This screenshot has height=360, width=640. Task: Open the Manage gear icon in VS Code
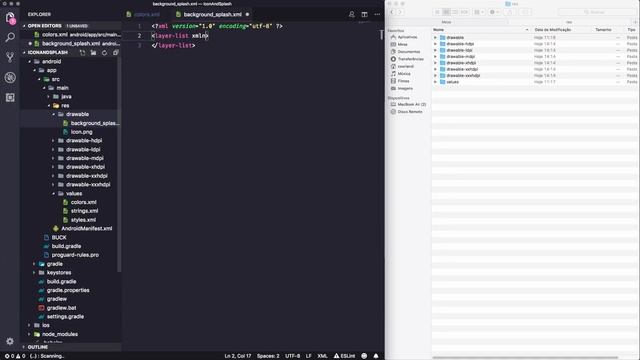click(x=10, y=341)
